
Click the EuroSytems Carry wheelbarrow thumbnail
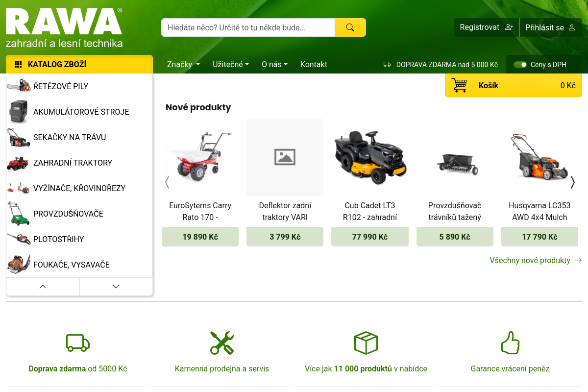pyautogui.click(x=200, y=157)
